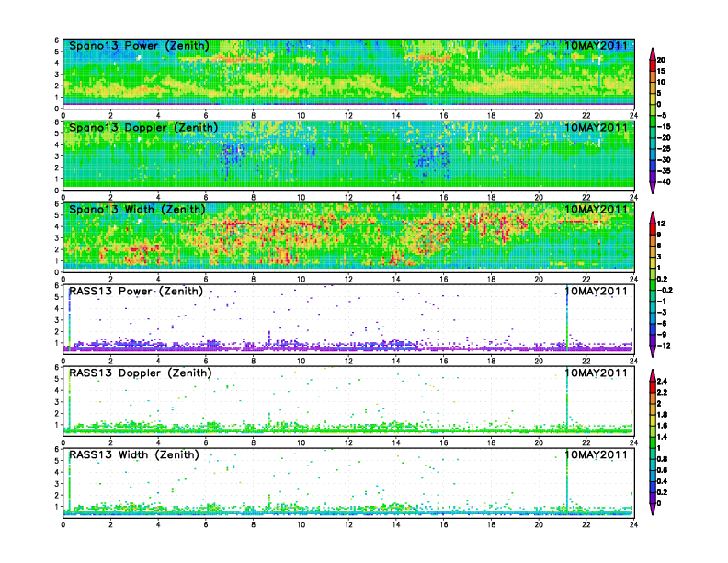Click x-axis label '12' under the Spano13 Power panel
The width and height of the screenshot is (728, 563).
tap(348, 116)
